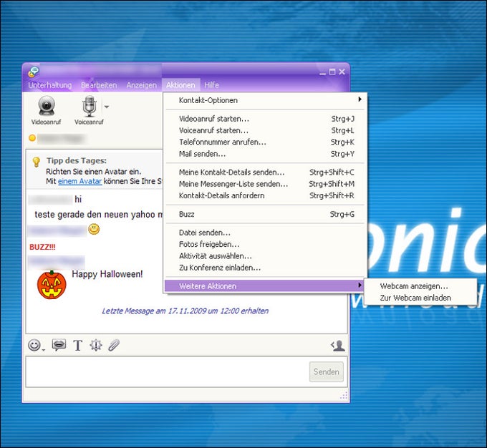Open the einem Avatar link
This screenshot has height=448, width=487.
tap(79, 181)
